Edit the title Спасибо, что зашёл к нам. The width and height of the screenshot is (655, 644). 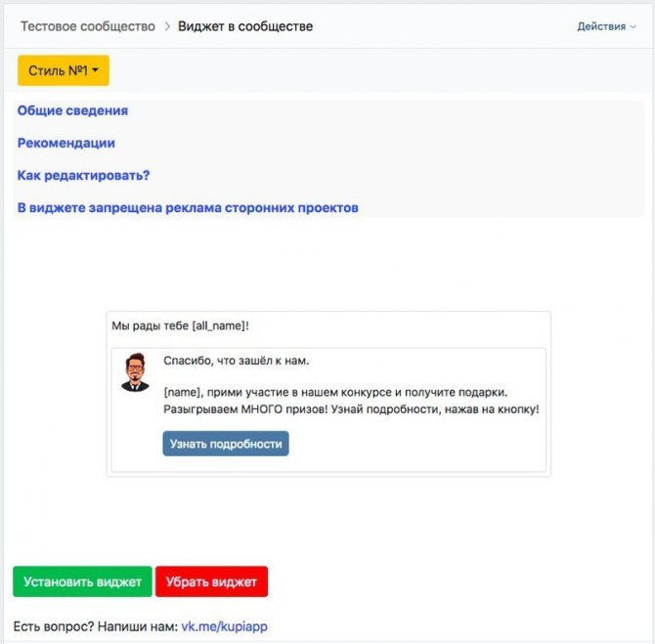(x=236, y=361)
